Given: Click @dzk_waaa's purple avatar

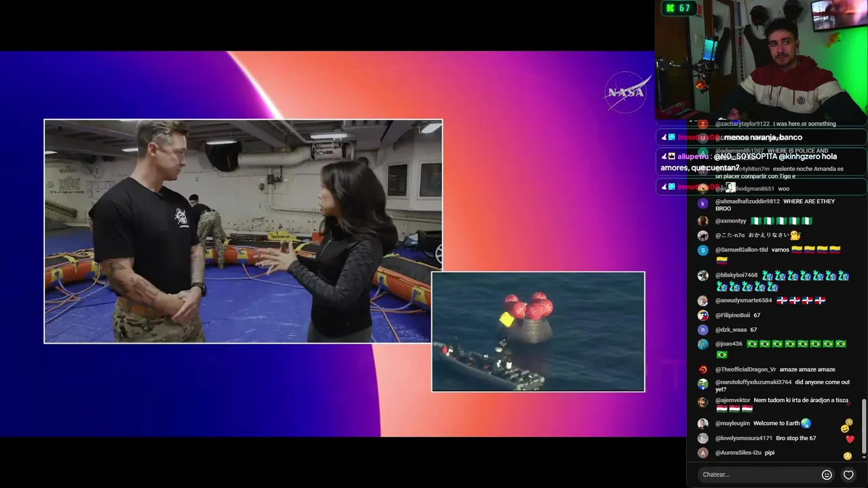Looking at the screenshot, I should point(703,330).
